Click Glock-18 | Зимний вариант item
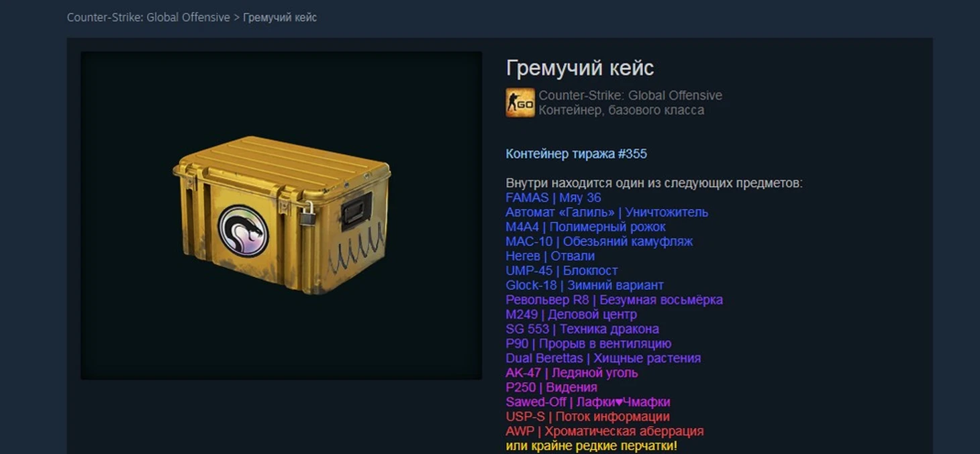 coord(584,285)
